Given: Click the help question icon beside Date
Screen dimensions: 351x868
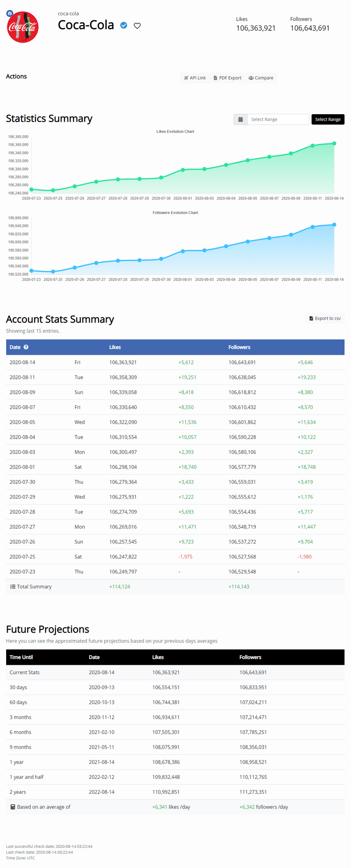Looking at the screenshot, I should pos(26,347).
